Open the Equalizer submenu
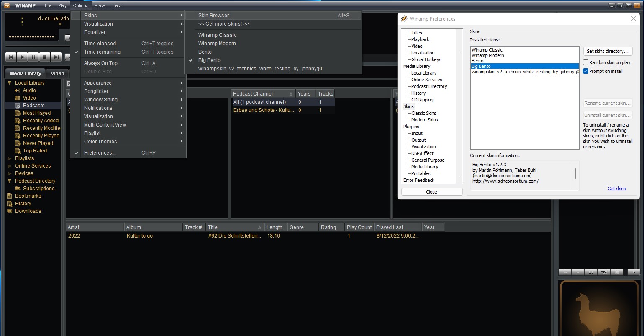 point(128,32)
